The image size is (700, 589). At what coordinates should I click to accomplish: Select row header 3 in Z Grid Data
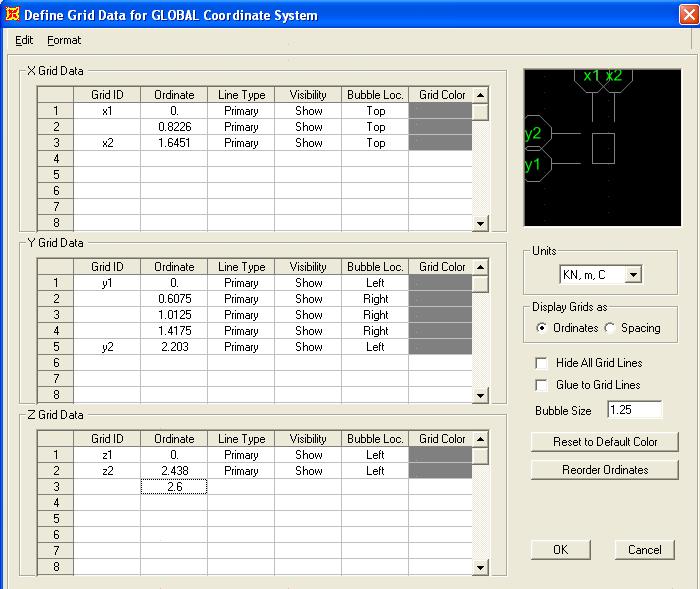tap(56, 487)
